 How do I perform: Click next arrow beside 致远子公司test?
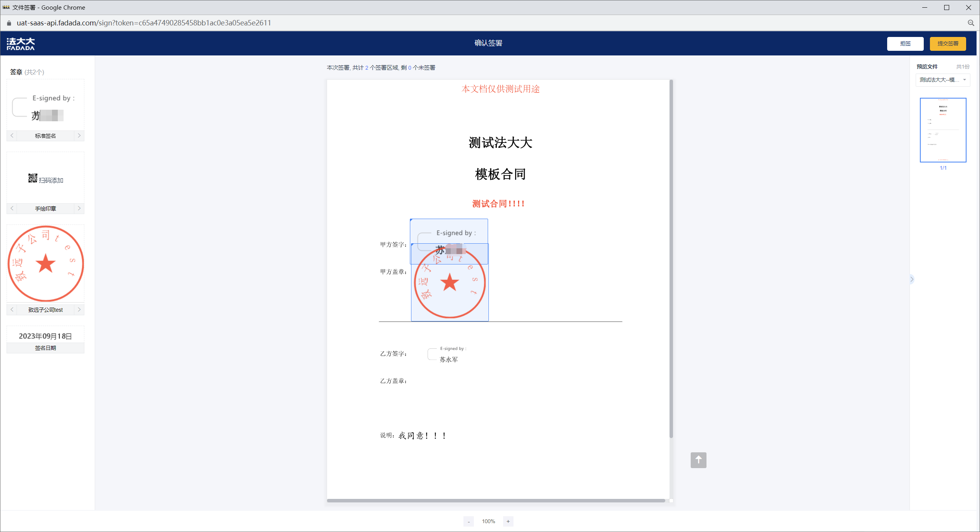[x=79, y=309]
